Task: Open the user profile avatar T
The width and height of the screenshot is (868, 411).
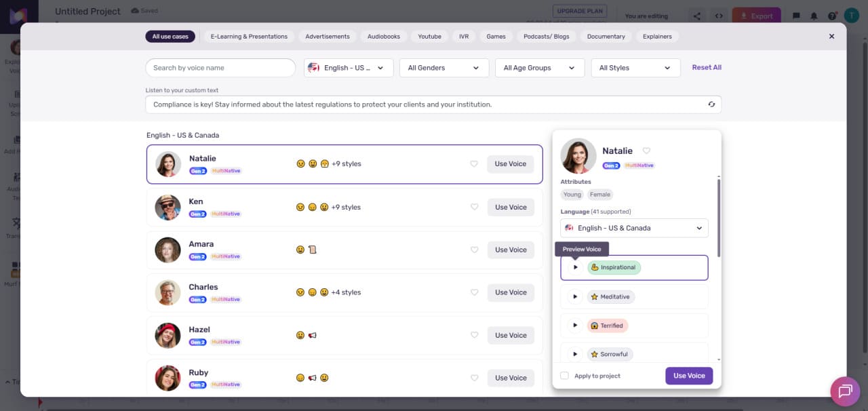Action: point(852,16)
